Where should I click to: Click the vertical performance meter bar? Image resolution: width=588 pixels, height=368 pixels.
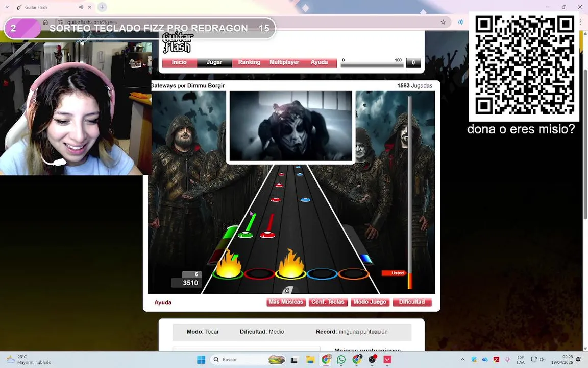[x=410, y=193]
